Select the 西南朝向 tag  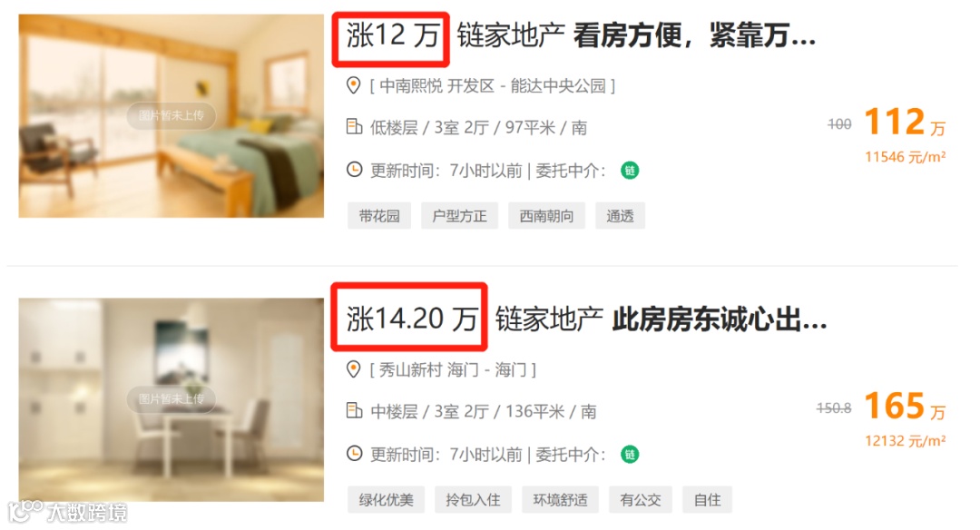pyautogui.click(x=547, y=216)
